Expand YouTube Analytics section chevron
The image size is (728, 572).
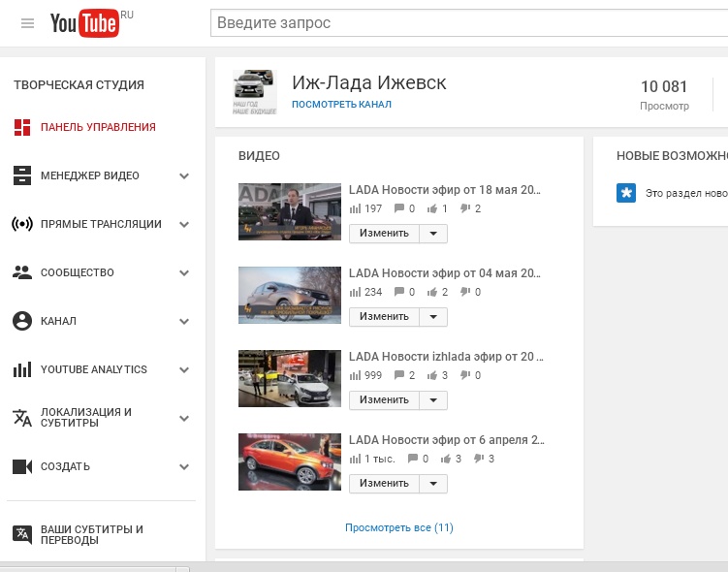[184, 370]
